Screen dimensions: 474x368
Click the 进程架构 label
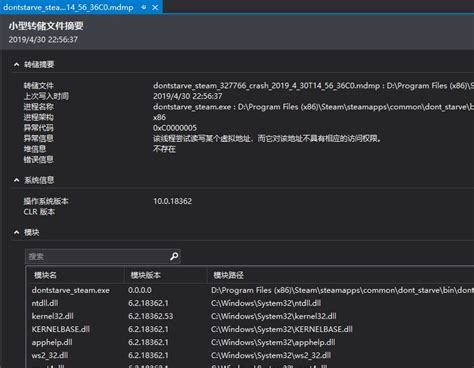38,117
